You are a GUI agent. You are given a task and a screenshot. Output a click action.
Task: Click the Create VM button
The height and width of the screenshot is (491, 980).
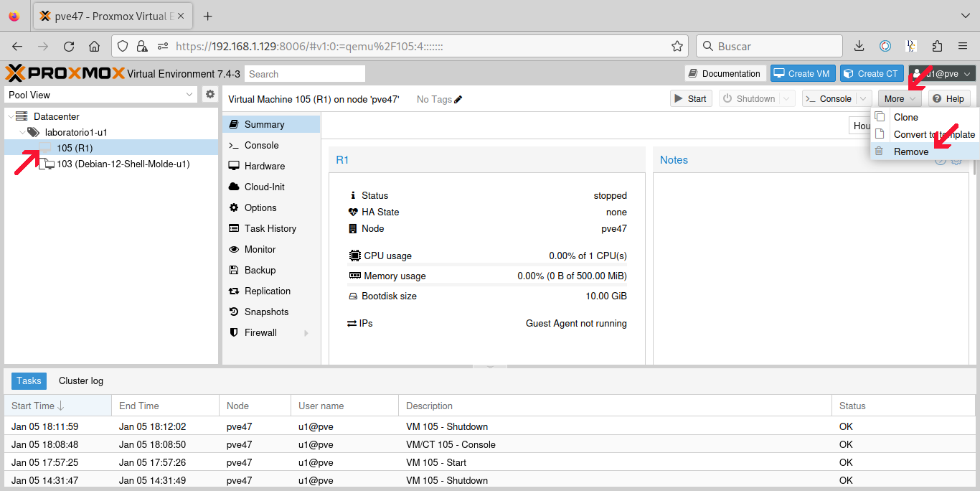802,73
